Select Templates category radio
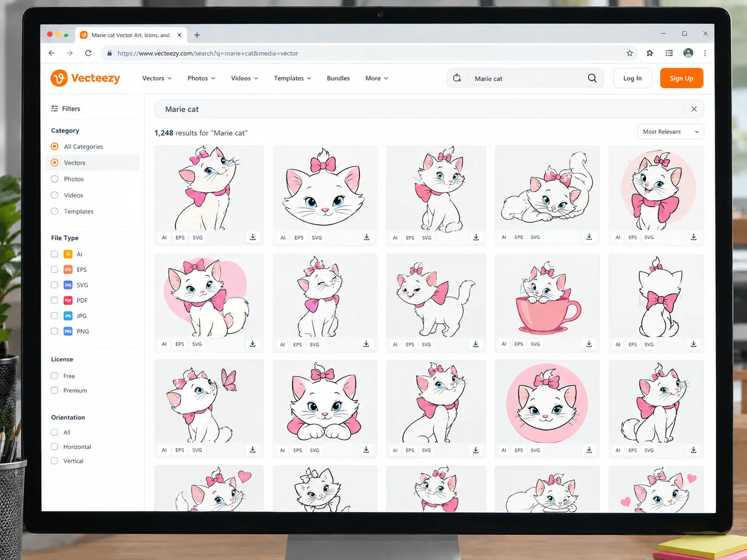 55,211
